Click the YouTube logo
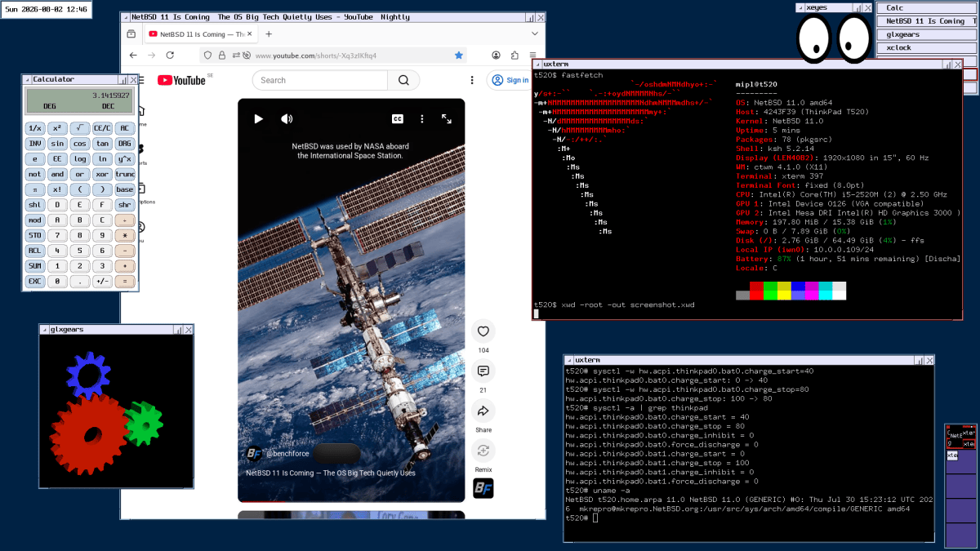Viewport: 980px width, 551px height. [x=181, y=80]
